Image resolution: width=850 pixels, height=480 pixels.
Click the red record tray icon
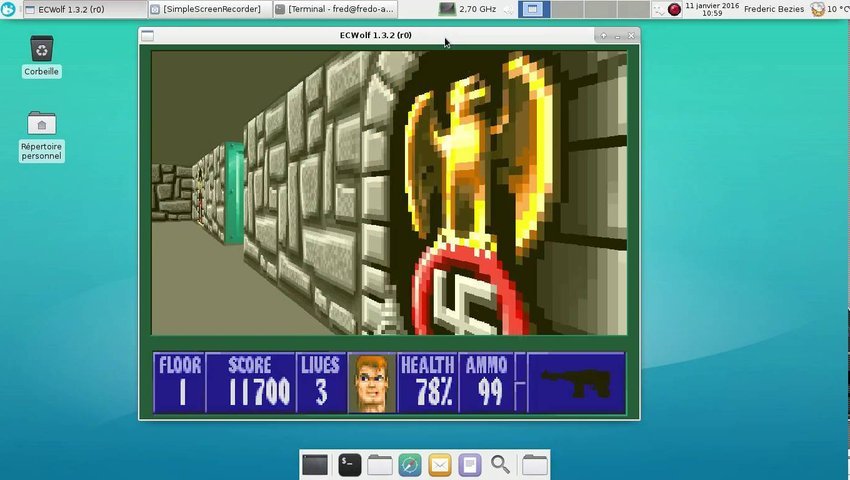tap(674, 9)
